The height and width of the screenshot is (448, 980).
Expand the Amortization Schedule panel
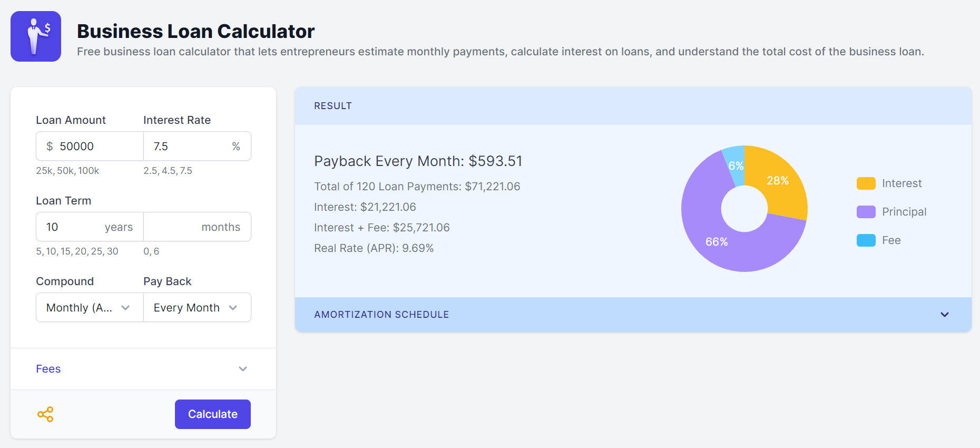[x=632, y=315]
